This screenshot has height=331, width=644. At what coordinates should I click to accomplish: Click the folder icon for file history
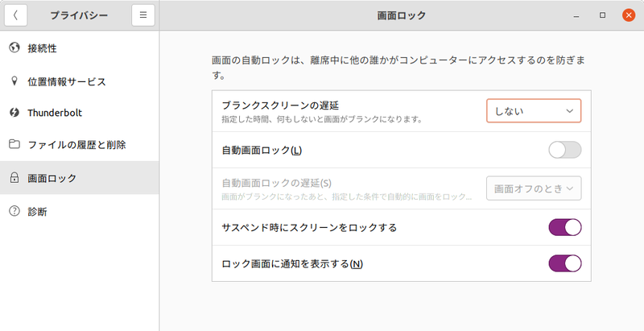point(14,145)
